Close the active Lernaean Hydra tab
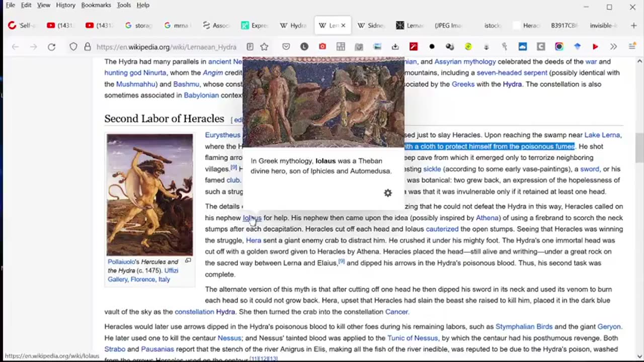The height and width of the screenshot is (362, 644). 343,25
